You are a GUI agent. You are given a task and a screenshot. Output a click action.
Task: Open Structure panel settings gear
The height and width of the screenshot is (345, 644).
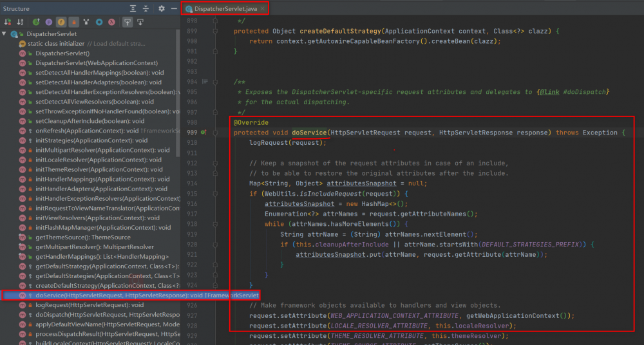162,8
